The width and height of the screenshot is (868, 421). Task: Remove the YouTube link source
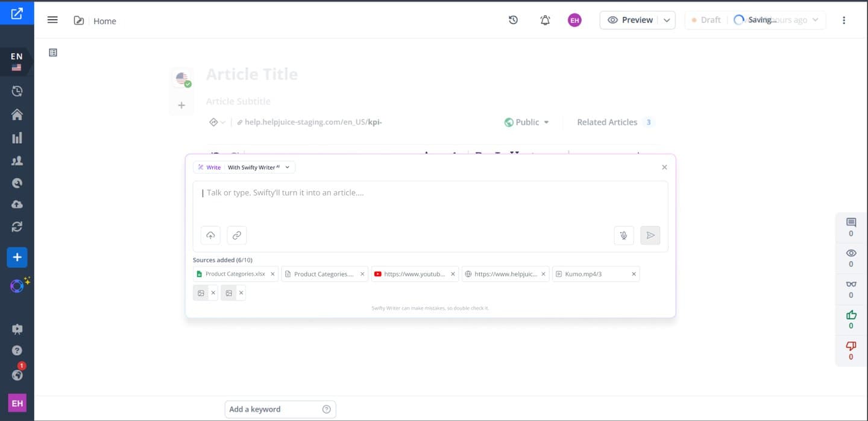(x=453, y=274)
